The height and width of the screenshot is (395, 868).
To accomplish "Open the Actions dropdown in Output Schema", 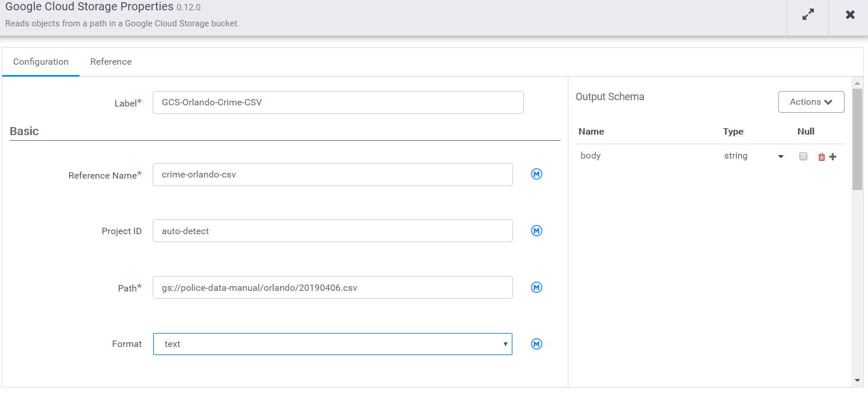I will pos(811,102).
